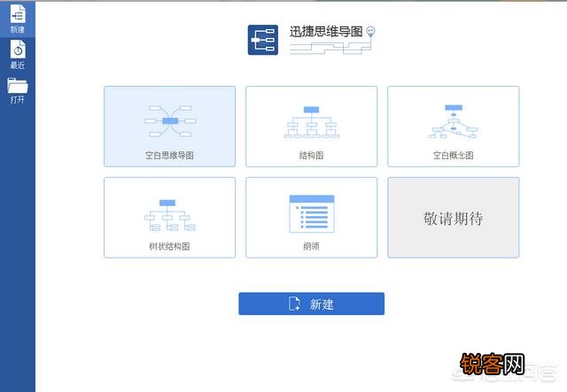Image resolution: width=567 pixels, height=392 pixels.
Task: Select the 空白思维导图 template card
Action: (169, 127)
